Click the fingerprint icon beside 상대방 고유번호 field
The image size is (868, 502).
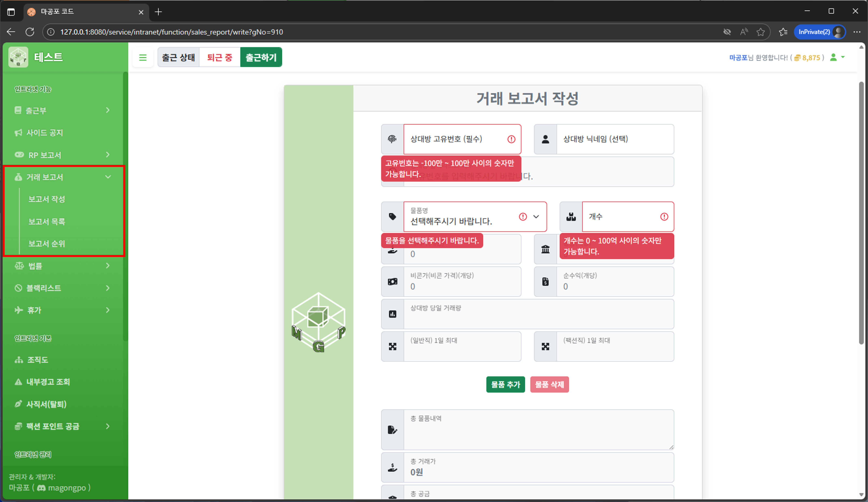[392, 139]
